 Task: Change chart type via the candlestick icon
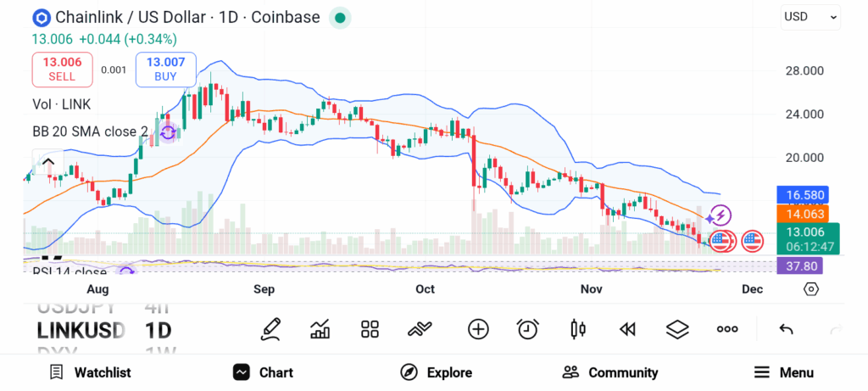click(578, 329)
